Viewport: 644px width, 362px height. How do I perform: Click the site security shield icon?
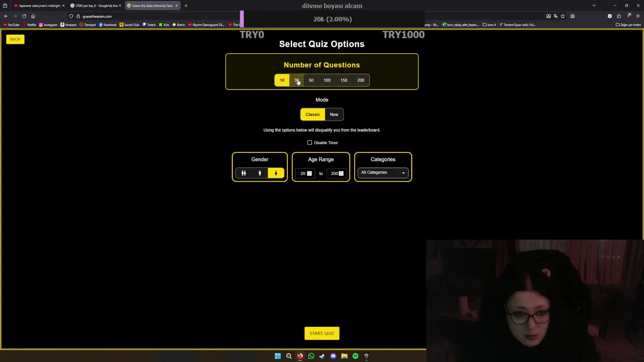point(71,16)
